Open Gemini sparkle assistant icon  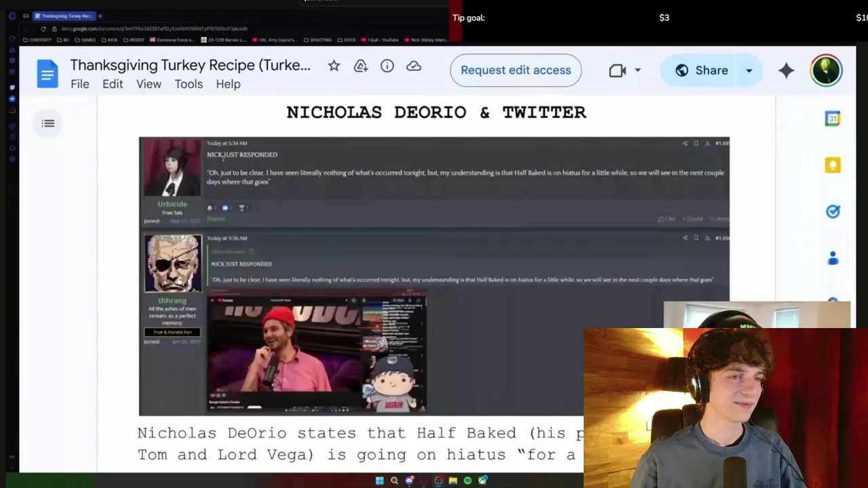tap(786, 70)
